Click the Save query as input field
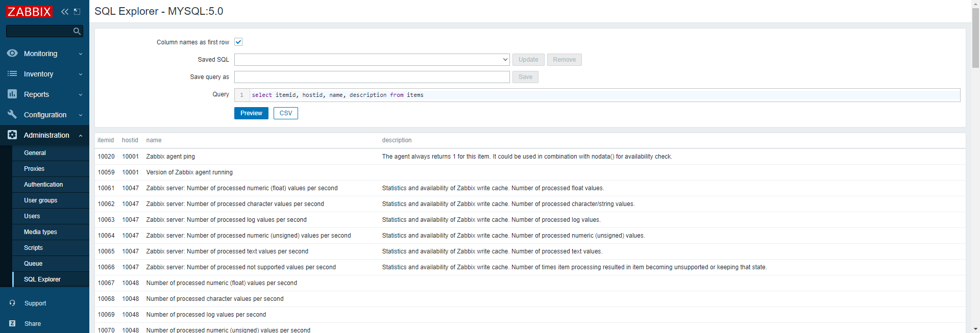 [372, 77]
